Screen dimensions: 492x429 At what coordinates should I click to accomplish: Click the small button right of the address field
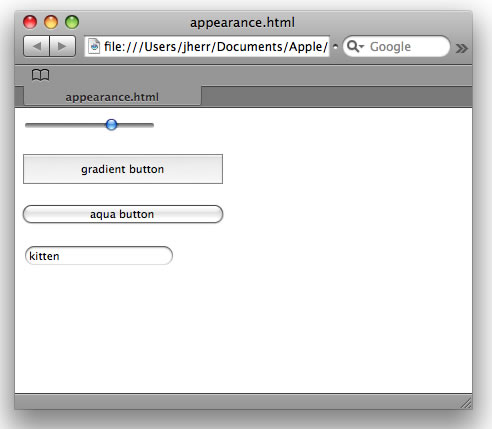click(x=335, y=47)
